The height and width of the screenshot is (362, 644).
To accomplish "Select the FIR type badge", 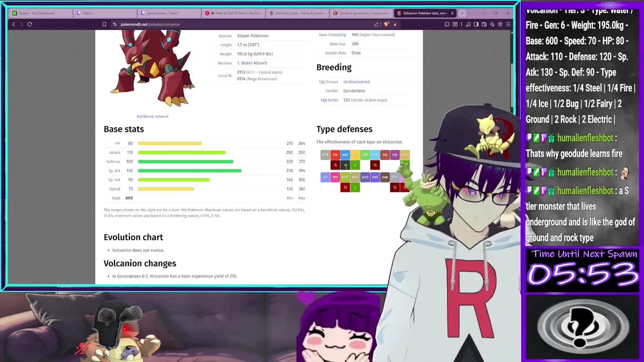I will [x=335, y=155].
